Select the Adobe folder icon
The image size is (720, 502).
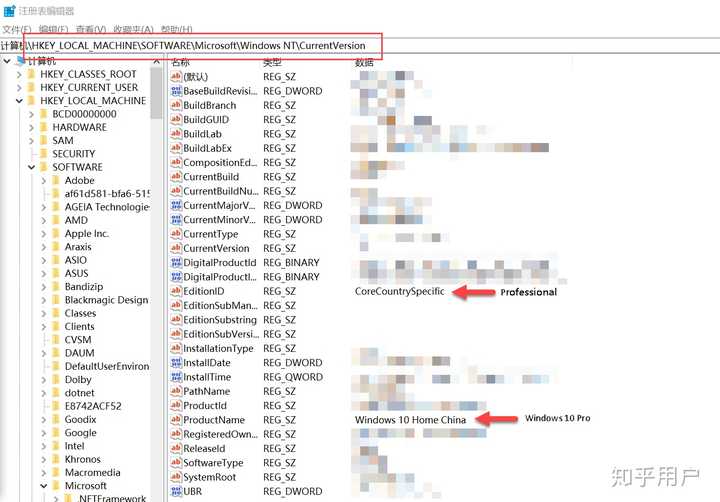56,180
